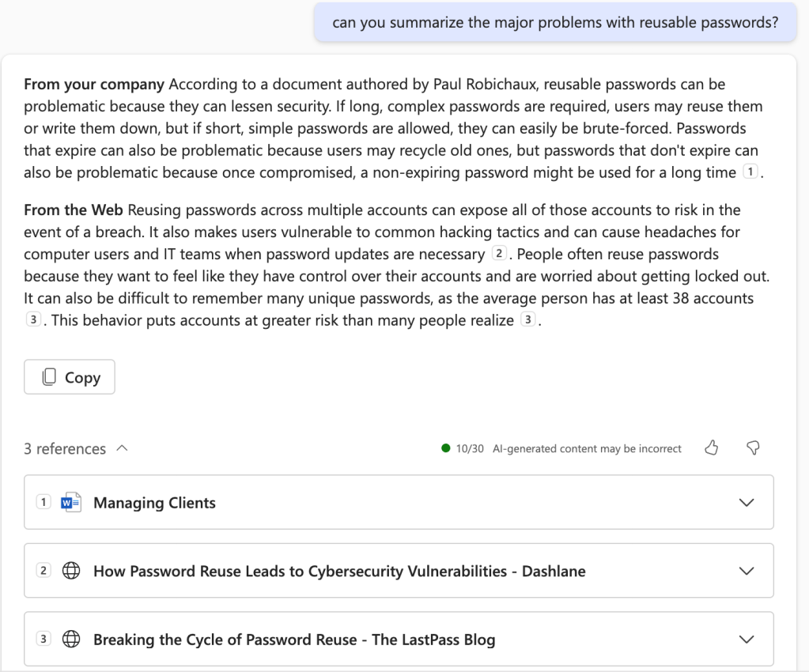
Task: Click the globe icon beside the LastPass reference
Action: [x=72, y=639]
